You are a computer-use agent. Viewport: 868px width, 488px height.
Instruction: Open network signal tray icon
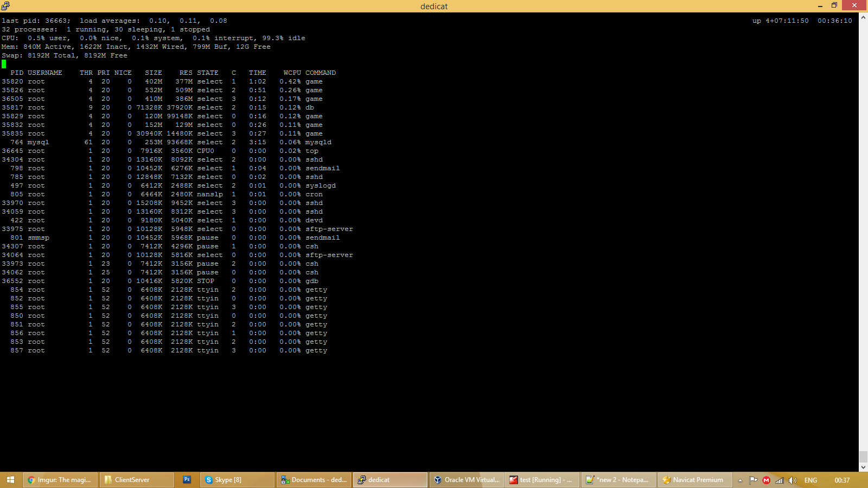(779, 480)
